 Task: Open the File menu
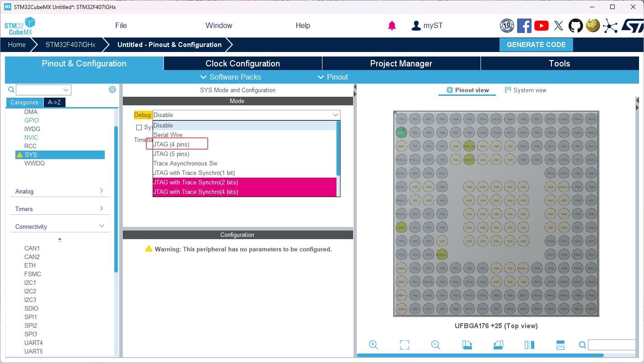point(121,26)
